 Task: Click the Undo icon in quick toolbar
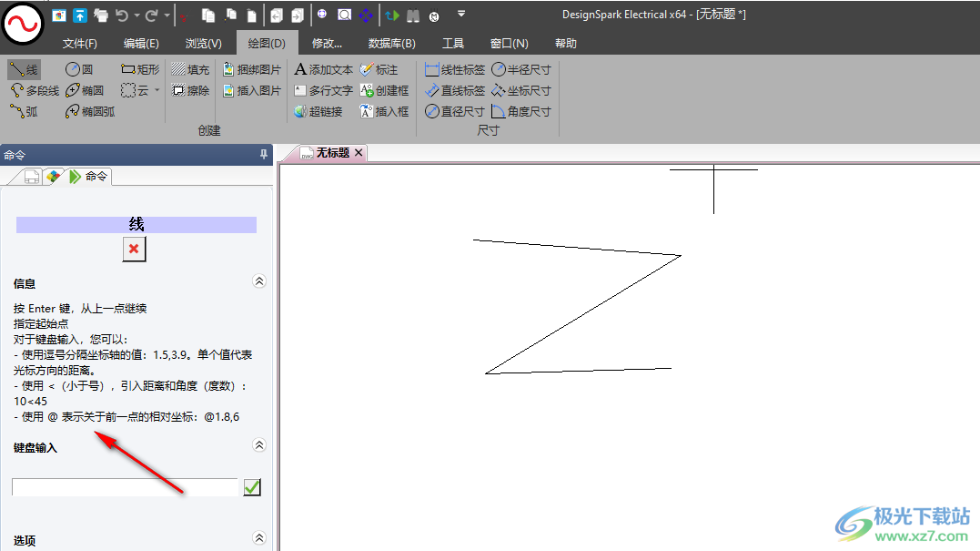pyautogui.click(x=122, y=15)
